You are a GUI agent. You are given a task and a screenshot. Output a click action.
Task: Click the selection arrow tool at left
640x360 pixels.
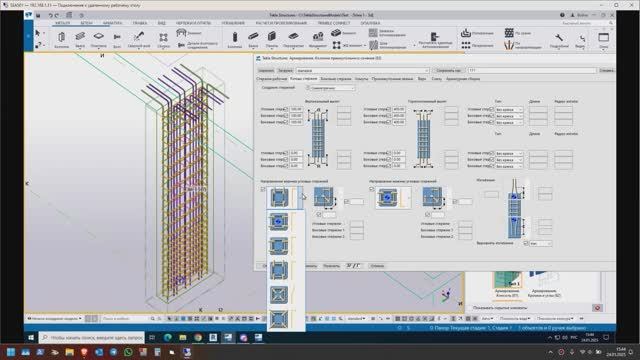pos(38,33)
